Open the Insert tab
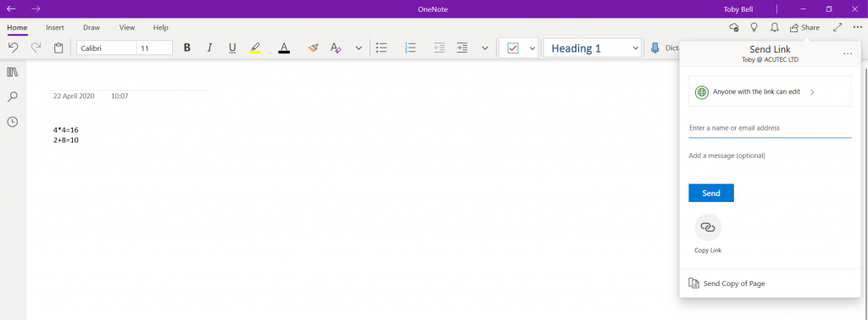 (x=55, y=28)
